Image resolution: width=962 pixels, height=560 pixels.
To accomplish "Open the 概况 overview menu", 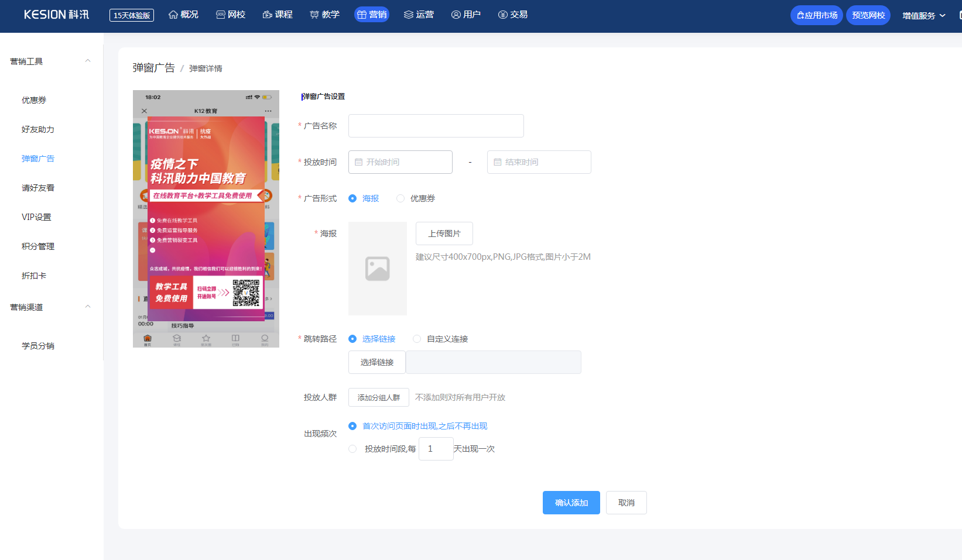I will pos(183,15).
